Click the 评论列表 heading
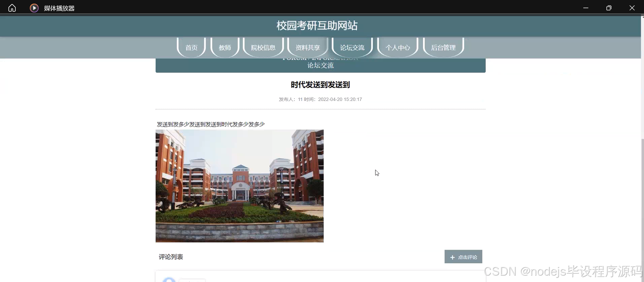Screen dimensions: 644x282 pos(171,257)
